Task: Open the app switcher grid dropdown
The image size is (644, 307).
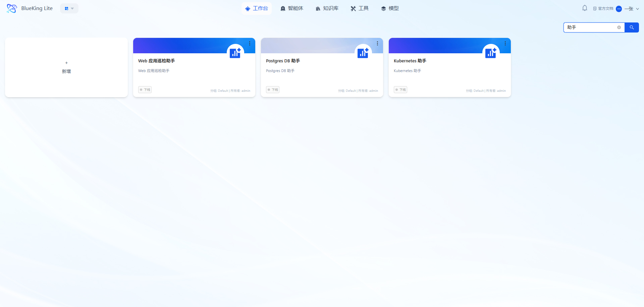Action: click(69, 8)
